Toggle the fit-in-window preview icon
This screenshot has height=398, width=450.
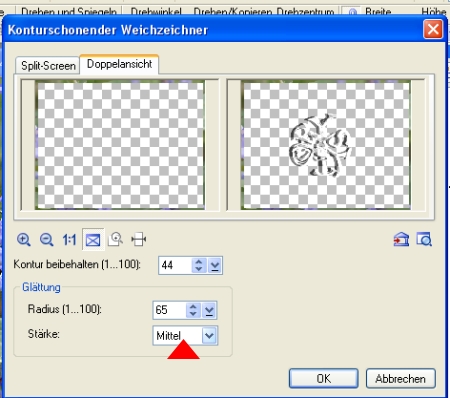(93, 240)
